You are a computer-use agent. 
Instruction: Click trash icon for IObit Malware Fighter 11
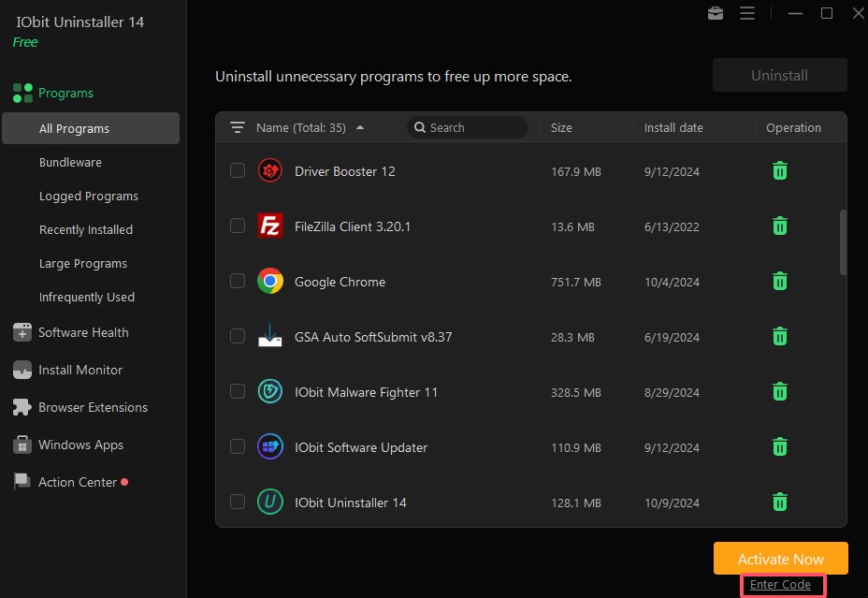point(779,391)
